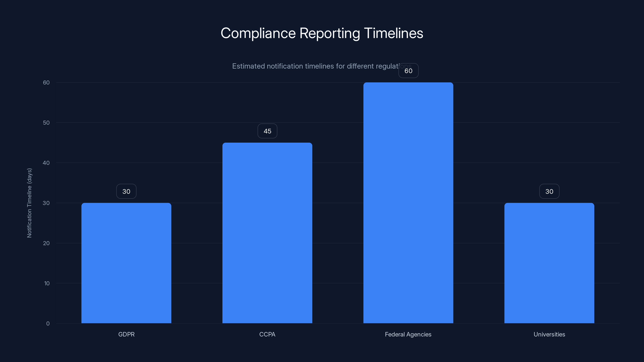Click the GDPR axis label

point(126,334)
